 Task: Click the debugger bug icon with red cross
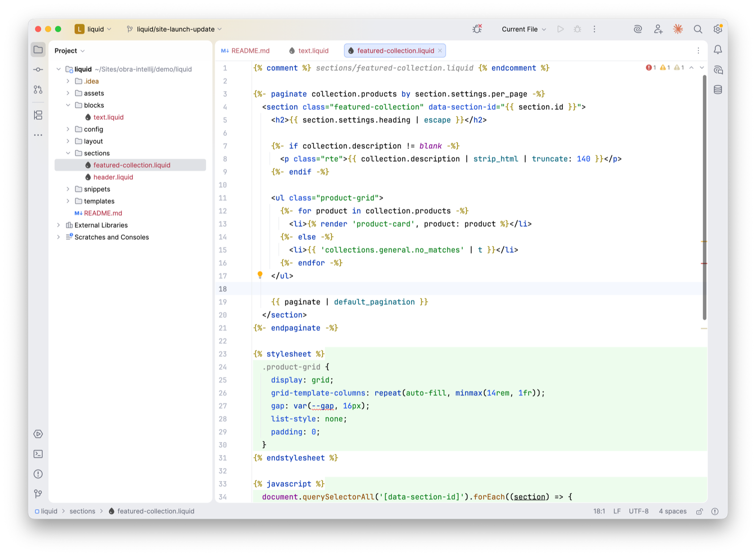[477, 29]
